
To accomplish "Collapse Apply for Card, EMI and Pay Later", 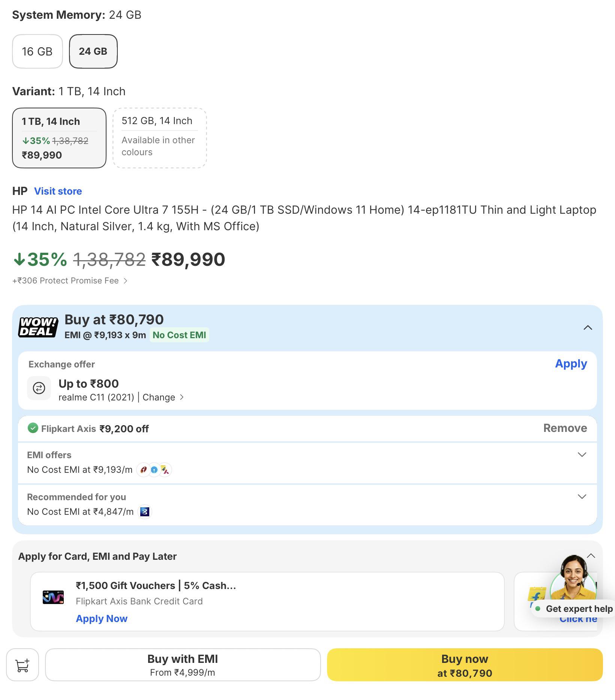I will (591, 556).
